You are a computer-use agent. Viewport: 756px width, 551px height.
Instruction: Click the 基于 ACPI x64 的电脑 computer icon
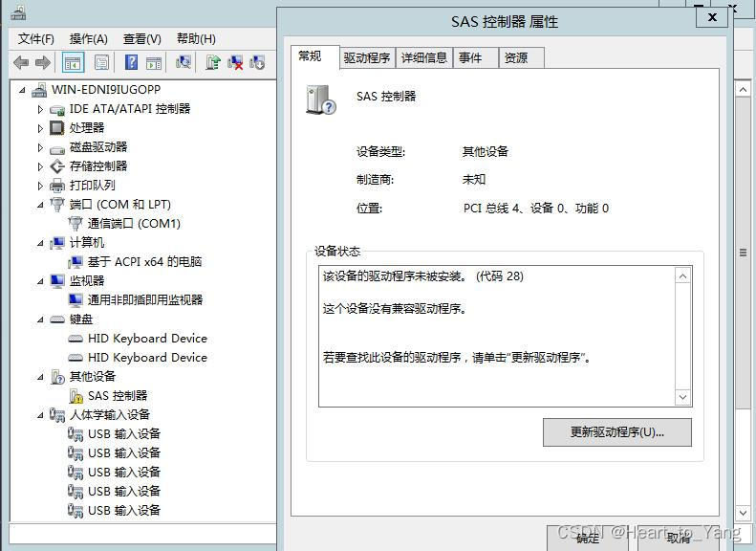click(x=75, y=262)
